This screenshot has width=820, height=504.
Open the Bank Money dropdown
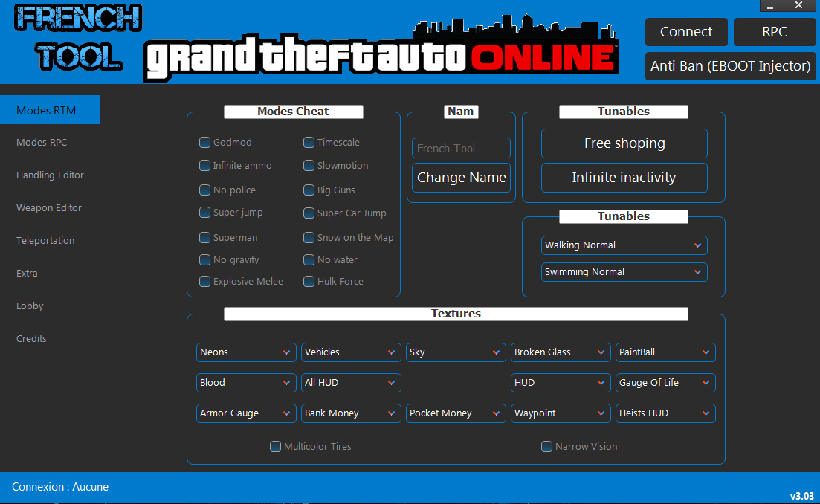[x=351, y=413]
